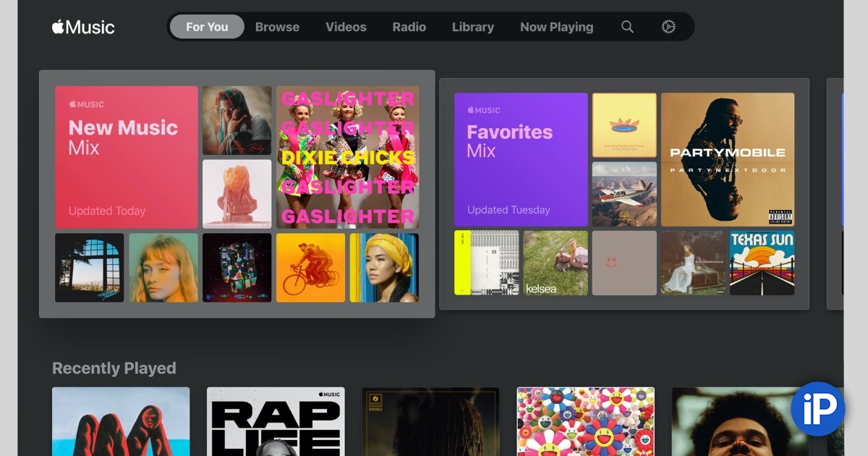
Task: Select the orange cyclist album cover
Action: point(310,267)
